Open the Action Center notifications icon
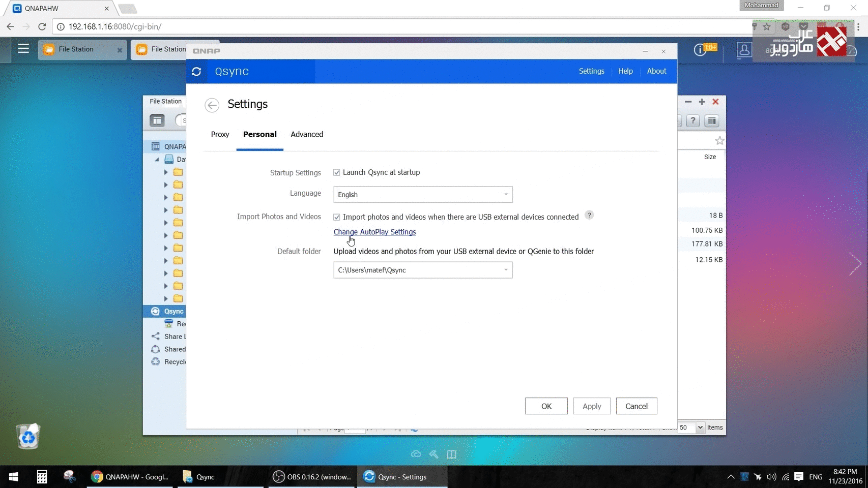The width and height of the screenshot is (868, 488). (x=799, y=477)
